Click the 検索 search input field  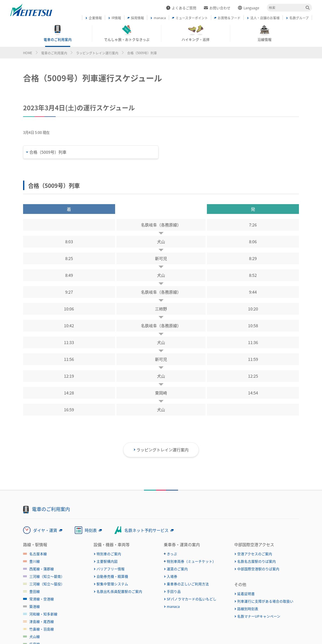coord(286,8)
